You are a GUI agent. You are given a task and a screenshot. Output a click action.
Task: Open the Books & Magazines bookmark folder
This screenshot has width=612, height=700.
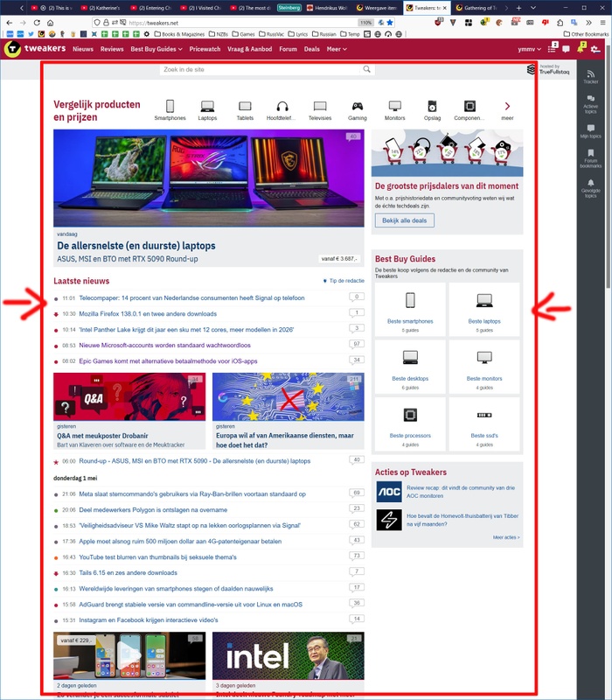[179, 34]
